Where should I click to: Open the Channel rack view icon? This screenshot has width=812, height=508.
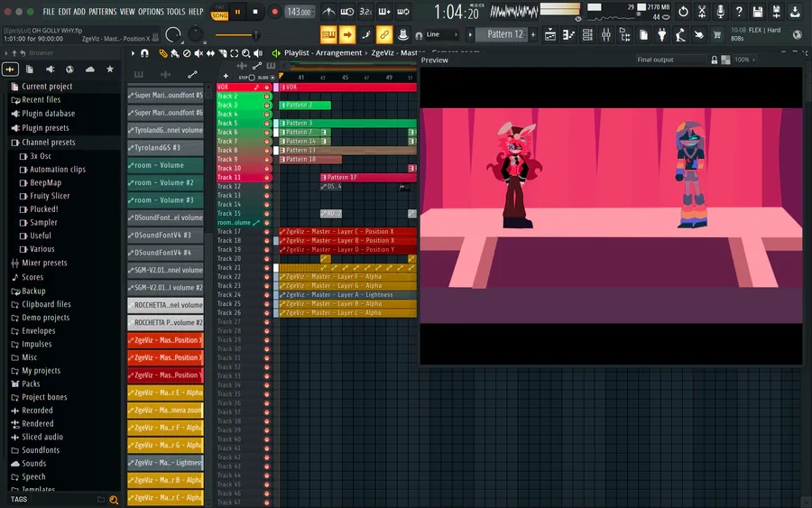pos(587,34)
